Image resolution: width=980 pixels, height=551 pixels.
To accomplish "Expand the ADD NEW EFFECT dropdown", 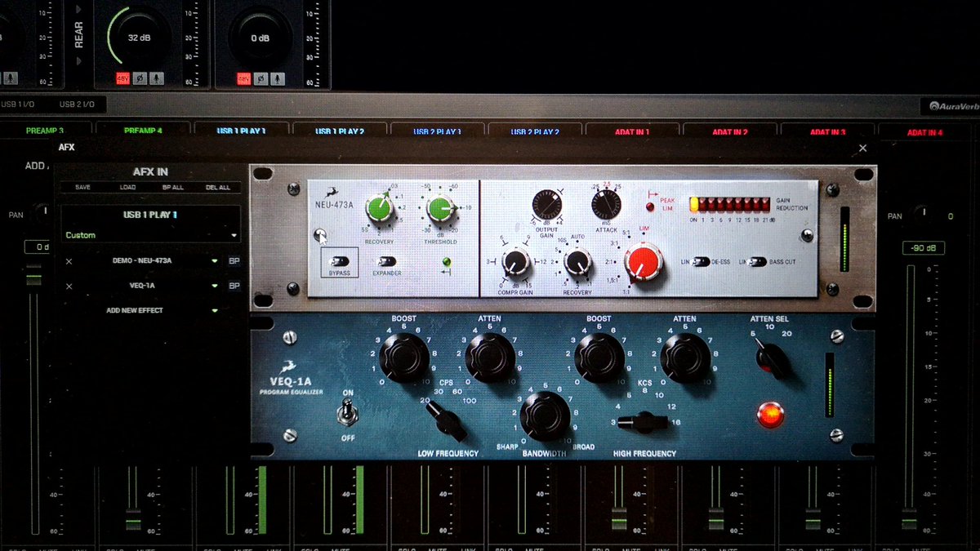I will (215, 310).
